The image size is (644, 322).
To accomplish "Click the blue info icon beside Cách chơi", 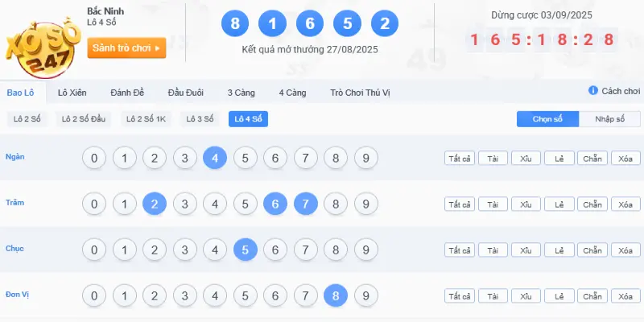I will (x=593, y=91).
